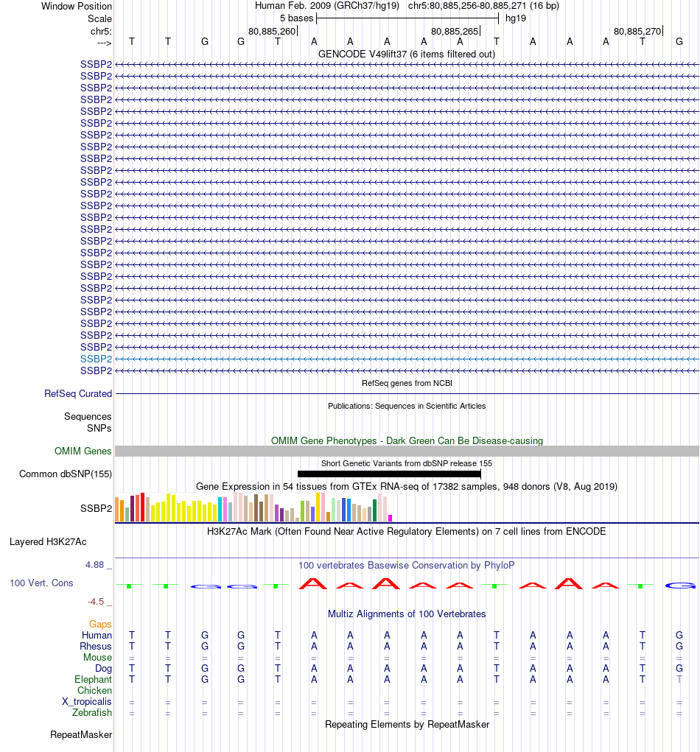
Task: Click the 80,885,260 position marker
Action: point(273,31)
